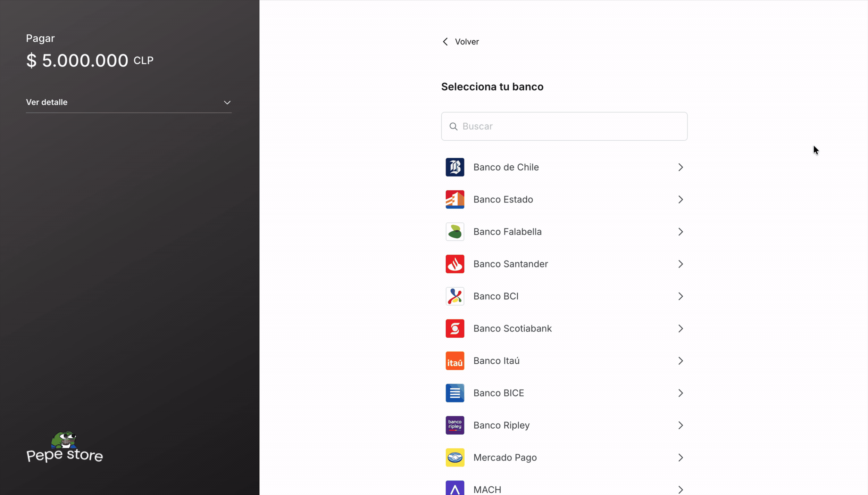The image size is (868, 495).
Task: Open Banco de Chile row chevron
Action: (681, 167)
